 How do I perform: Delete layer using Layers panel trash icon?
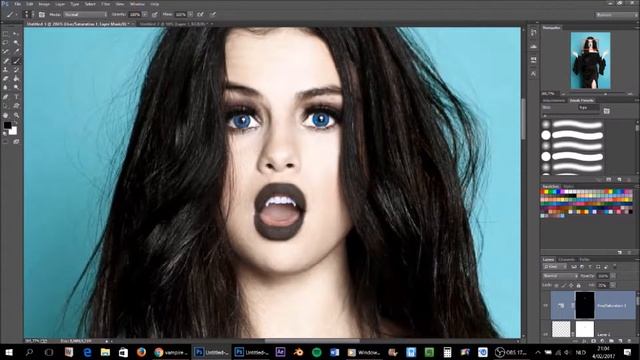[629, 341]
